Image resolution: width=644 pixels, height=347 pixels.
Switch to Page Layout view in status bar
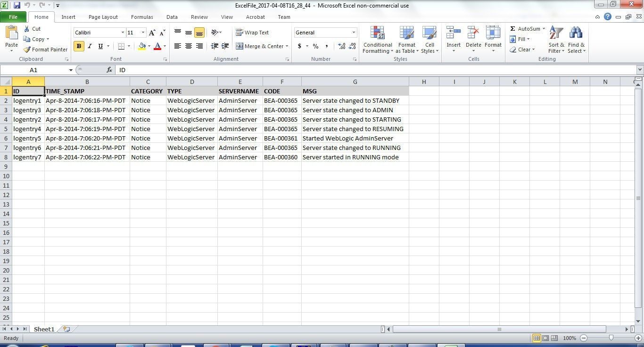(545, 338)
